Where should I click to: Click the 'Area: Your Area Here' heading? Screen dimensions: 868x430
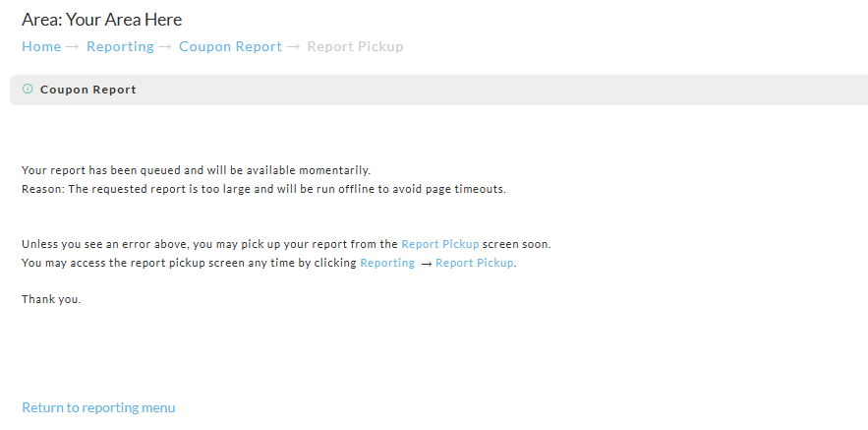point(102,20)
